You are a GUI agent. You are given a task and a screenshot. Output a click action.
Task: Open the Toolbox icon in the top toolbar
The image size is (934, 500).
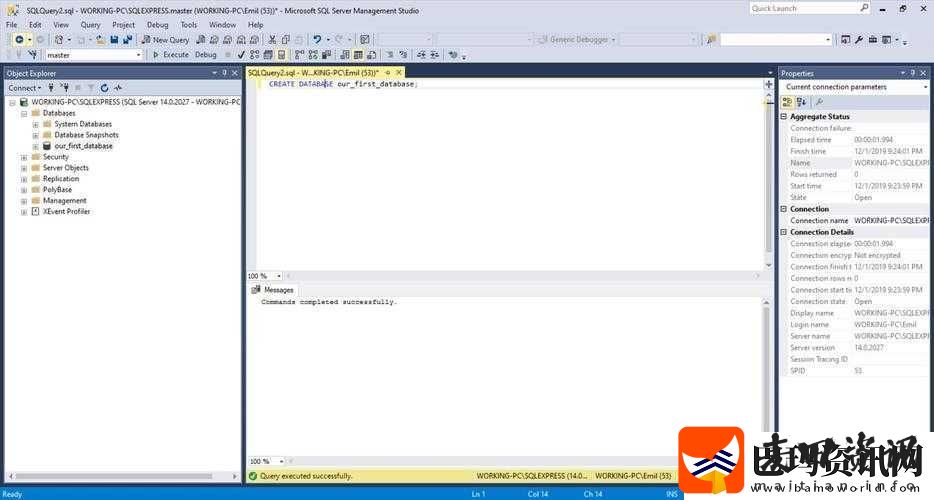click(873, 39)
